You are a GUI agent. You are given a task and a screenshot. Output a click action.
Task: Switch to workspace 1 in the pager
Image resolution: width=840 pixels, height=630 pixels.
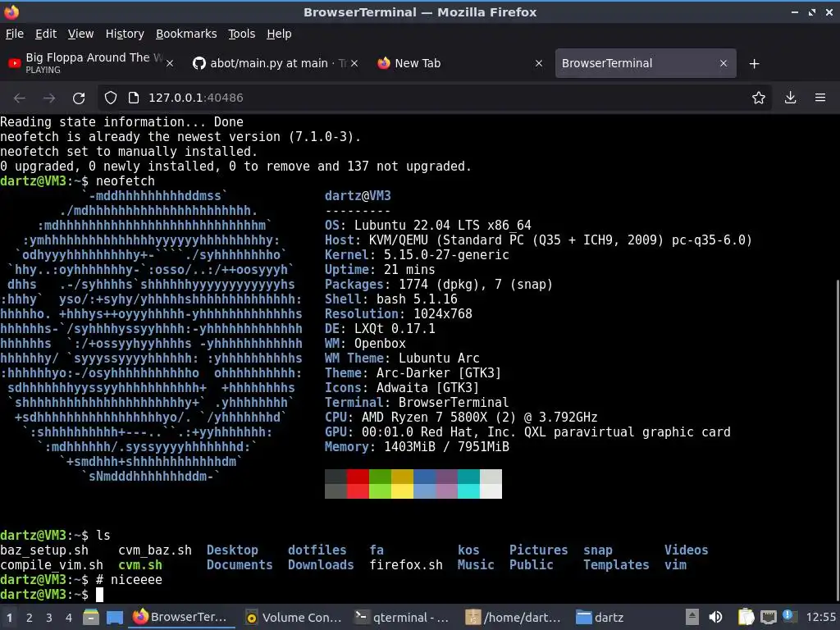(x=9, y=618)
